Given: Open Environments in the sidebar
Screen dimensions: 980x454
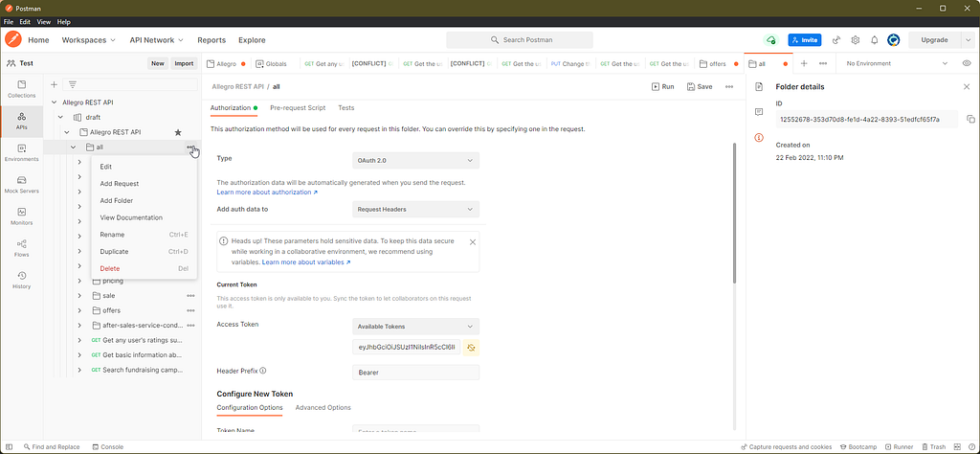Looking at the screenshot, I should (22, 153).
